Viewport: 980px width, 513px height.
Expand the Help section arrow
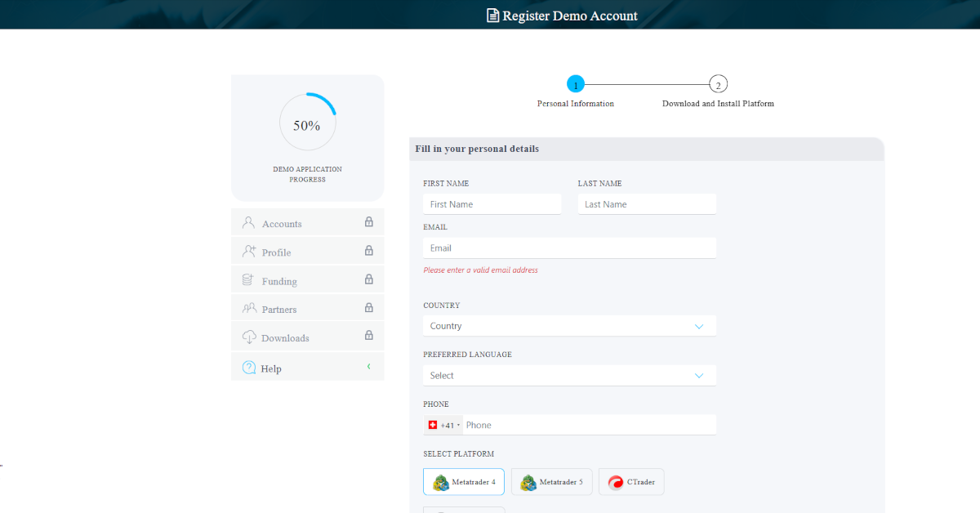click(368, 367)
